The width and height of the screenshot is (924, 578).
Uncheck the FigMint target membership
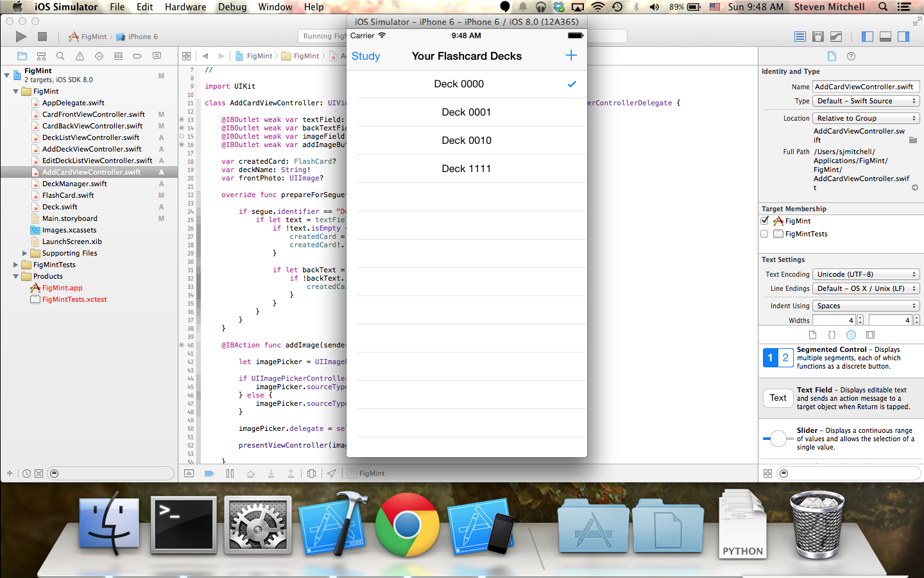[764, 220]
